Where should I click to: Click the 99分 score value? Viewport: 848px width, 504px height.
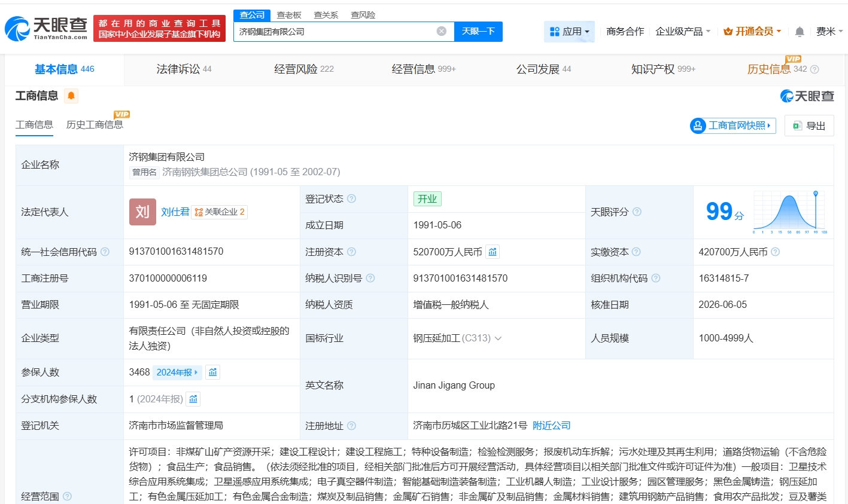725,212
